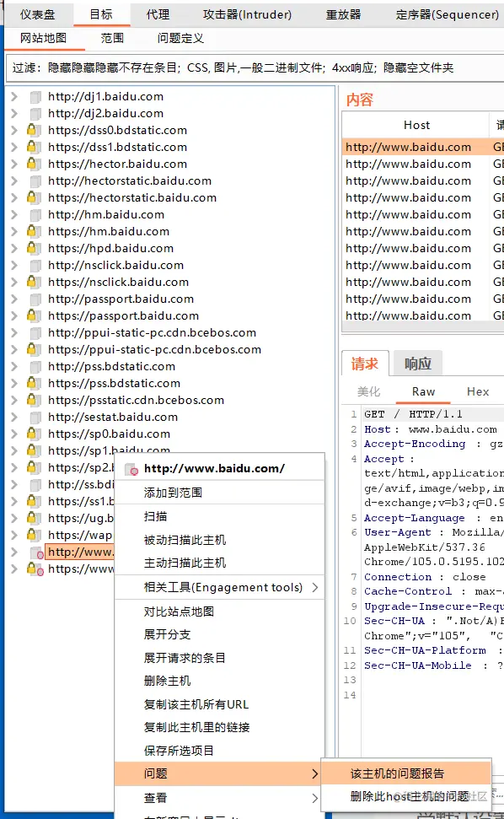Select https://ug.b tree entry
This screenshot has height=819, width=504.
click(x=80, y=518)
